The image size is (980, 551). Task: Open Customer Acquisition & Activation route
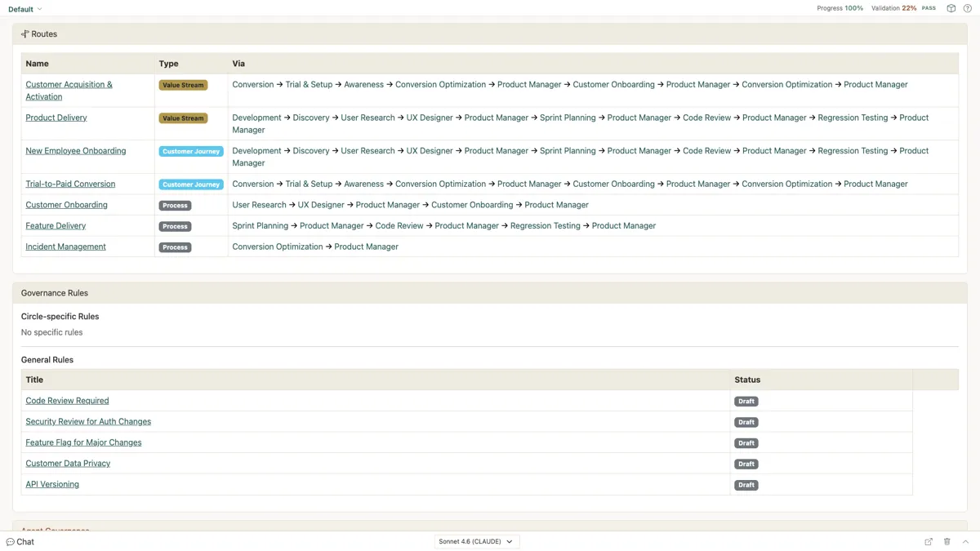point(69,91)
